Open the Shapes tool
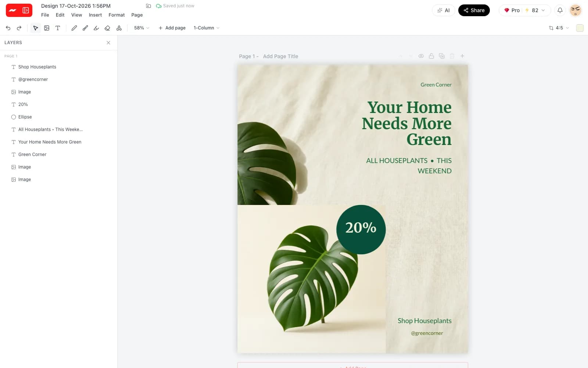This screenshot has width=588, height=368. (119, 28)
